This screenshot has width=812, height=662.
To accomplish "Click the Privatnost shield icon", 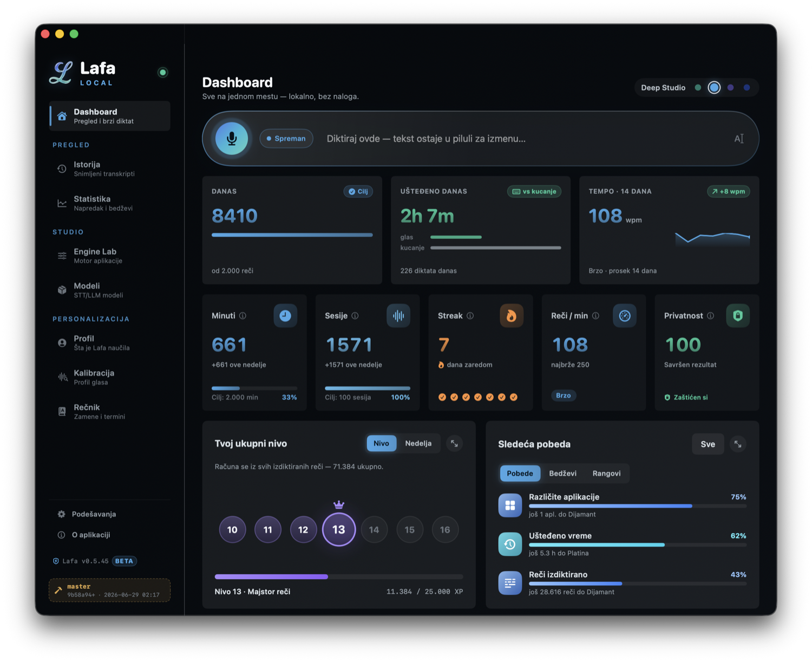I will click(737, 316).
